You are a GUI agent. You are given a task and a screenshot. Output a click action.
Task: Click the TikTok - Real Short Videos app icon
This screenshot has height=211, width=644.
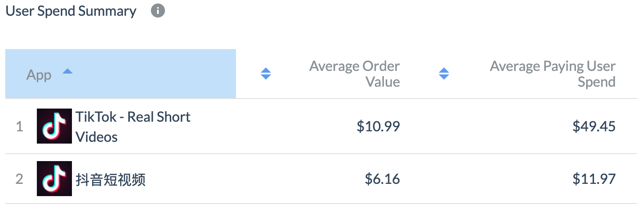tap(54, 126)
